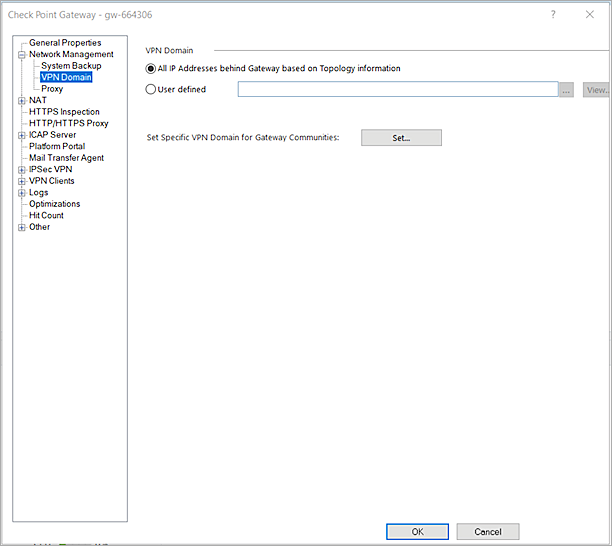Click the View button
Screen dimensions: 612x546
(596, 90)
